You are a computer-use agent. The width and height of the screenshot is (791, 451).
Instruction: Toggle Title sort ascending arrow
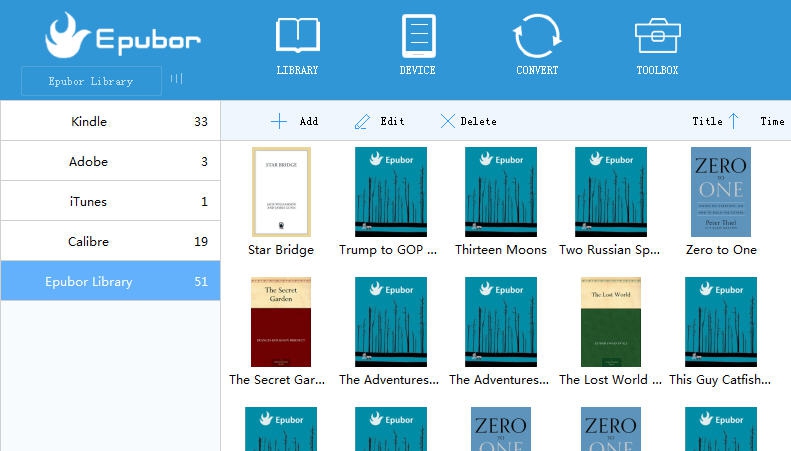pos(734,121)
